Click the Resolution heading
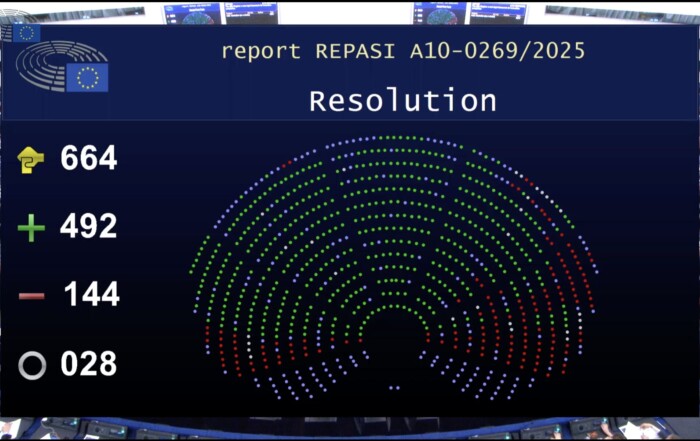This screenshot has width=700, height=441. (402, 101)
